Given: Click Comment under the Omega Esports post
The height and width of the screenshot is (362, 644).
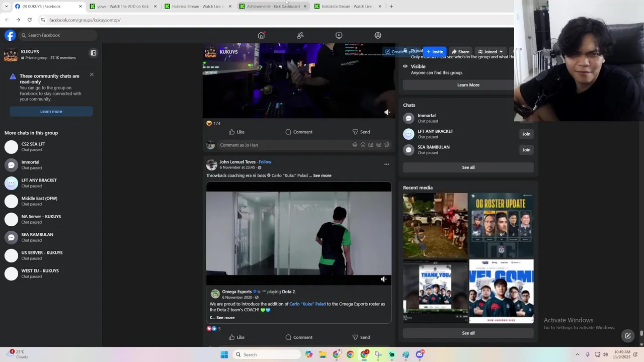Looking at the screenshot, I should pos(299,337).
